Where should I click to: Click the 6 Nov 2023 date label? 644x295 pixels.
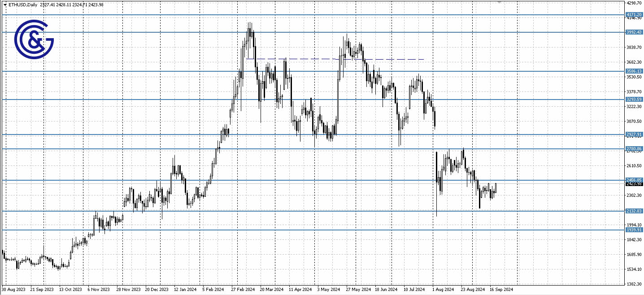[99, 290]
